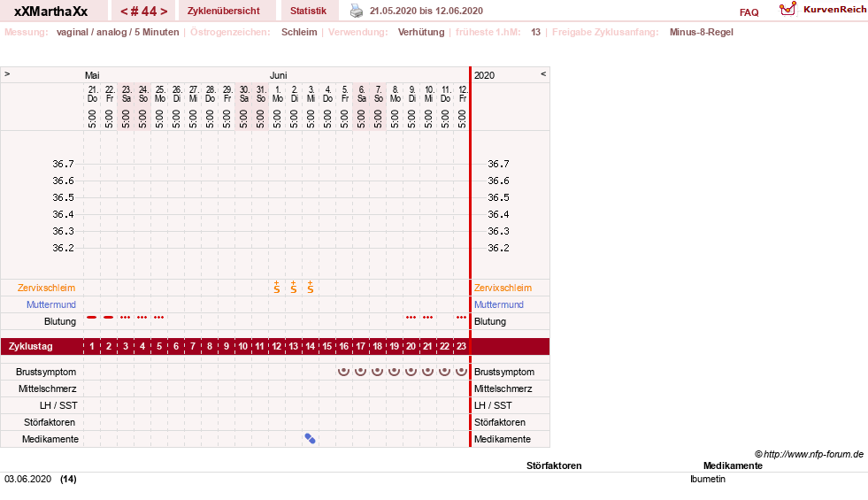Click the Verhütung usage value

(421, 32)
